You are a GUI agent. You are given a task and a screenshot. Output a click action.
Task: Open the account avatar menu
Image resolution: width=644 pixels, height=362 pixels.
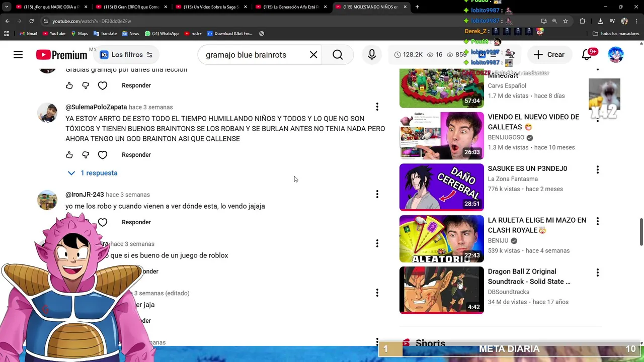pyautogui.click(x=616, y=55)
